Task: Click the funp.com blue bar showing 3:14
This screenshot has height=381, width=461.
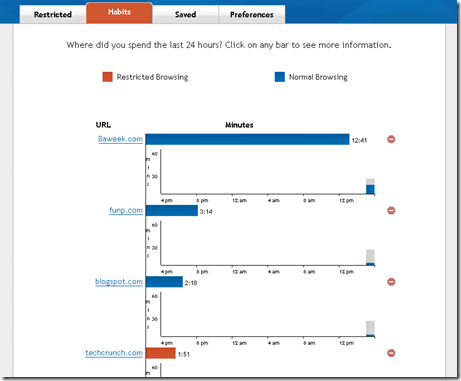Action: [x=172, y=211]
